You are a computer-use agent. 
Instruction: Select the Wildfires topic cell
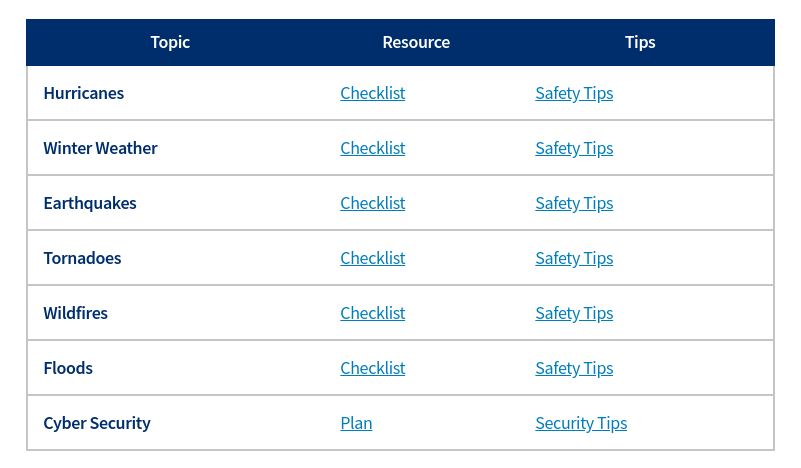76,313
